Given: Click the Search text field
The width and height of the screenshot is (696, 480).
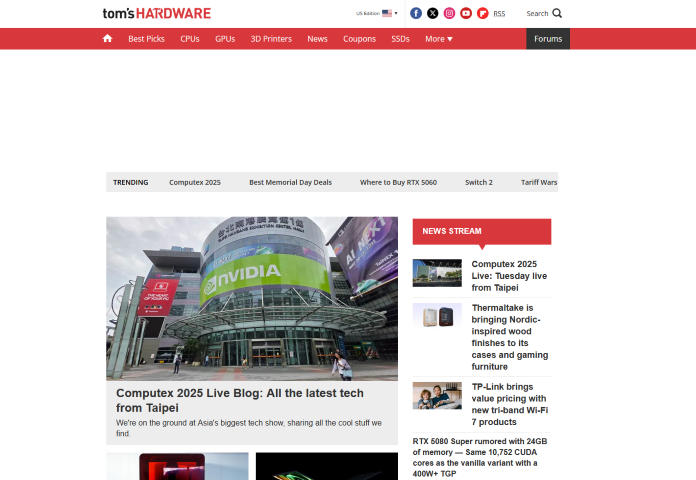Looking at the screenshot, I should click(x=537, y=13).
